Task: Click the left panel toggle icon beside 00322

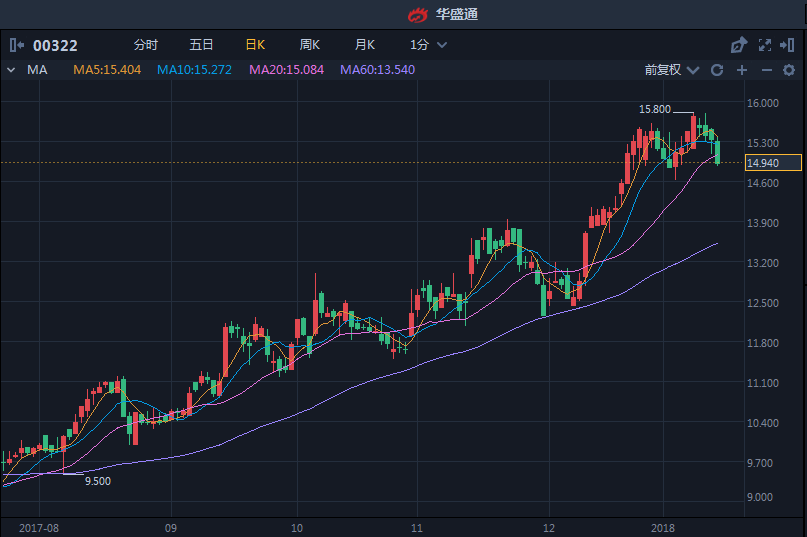Action: pyautogui.click(x=17, y=45)
